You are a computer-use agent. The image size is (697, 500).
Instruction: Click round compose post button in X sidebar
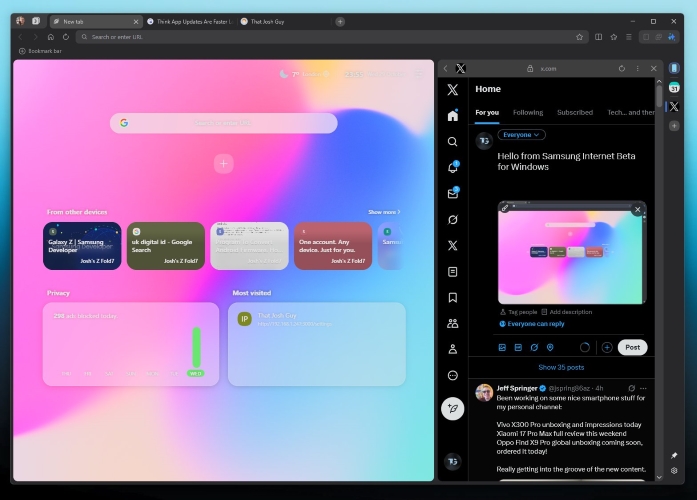pyautogui.click(x=453, y=408)
